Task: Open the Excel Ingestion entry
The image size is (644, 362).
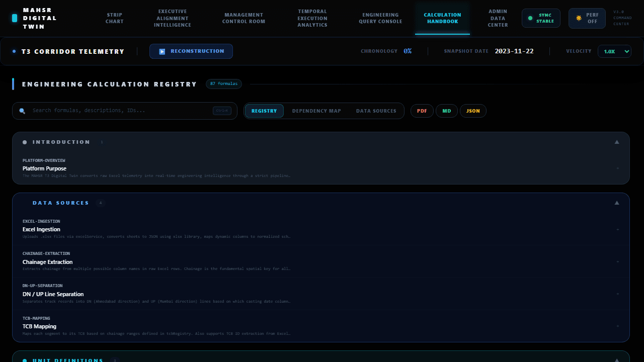Action: pyautogui.click(x=321, y=229)
